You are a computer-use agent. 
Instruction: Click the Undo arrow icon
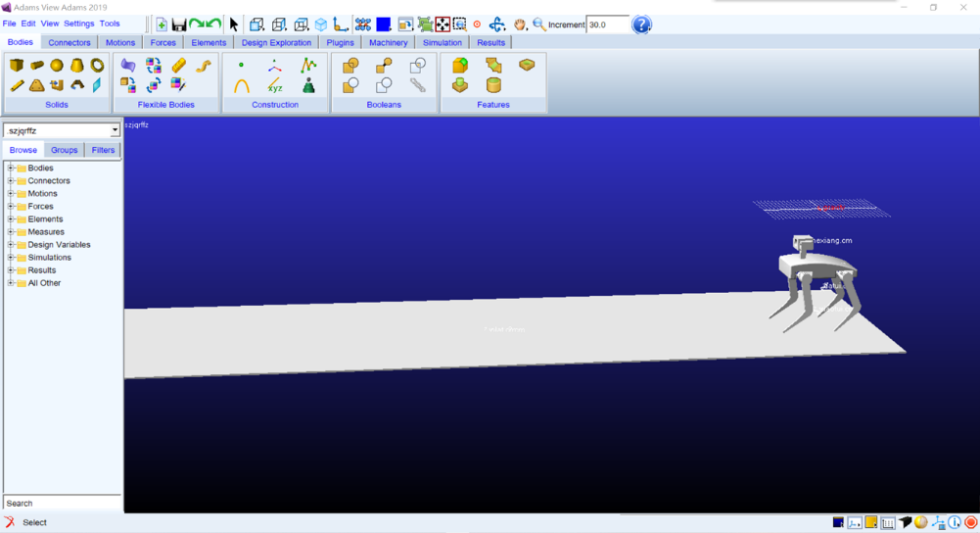coord(213,24)
